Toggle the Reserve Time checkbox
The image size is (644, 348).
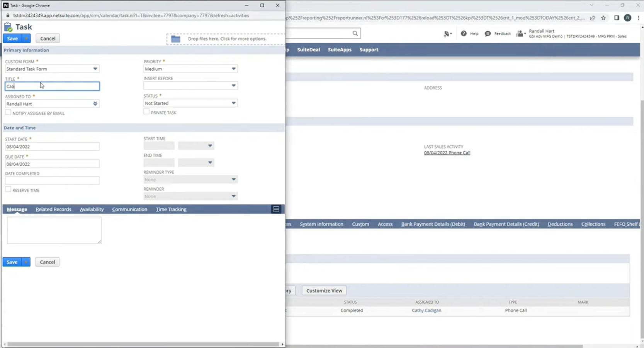click(x=8, y=189)
